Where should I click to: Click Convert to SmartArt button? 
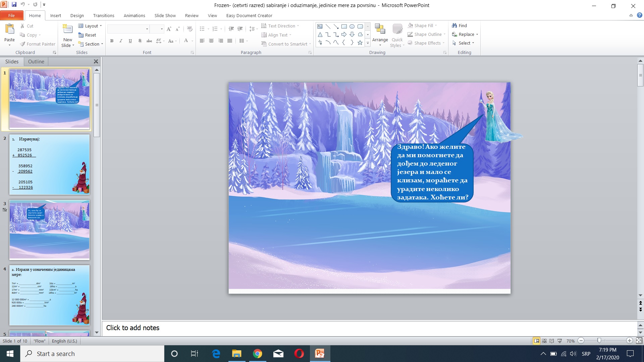286,44
